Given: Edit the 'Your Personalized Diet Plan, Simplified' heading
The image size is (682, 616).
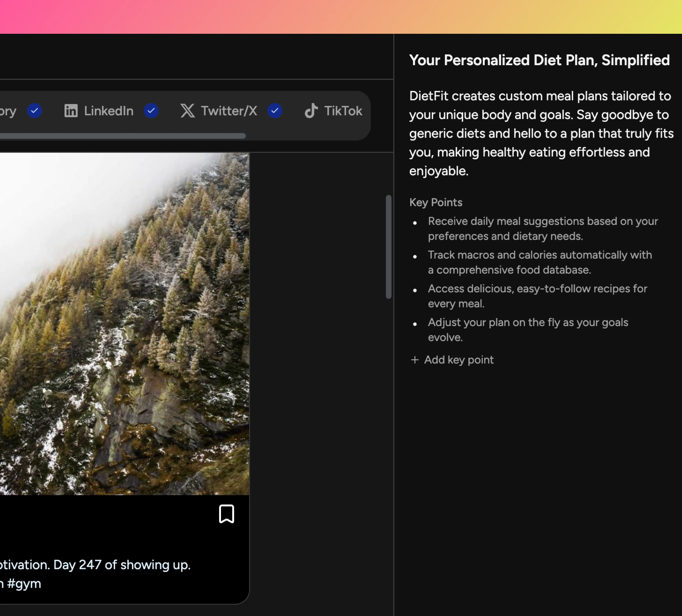Looking at the screenshot, I should click(539, 60).
